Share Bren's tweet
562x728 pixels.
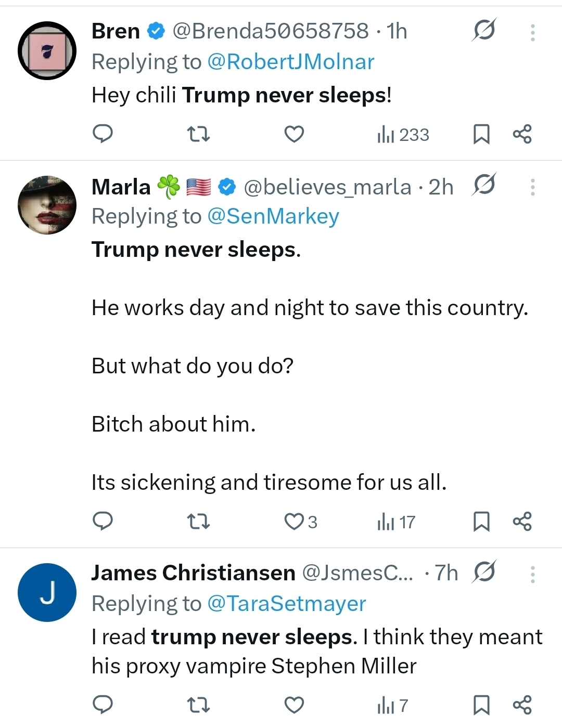522,134
